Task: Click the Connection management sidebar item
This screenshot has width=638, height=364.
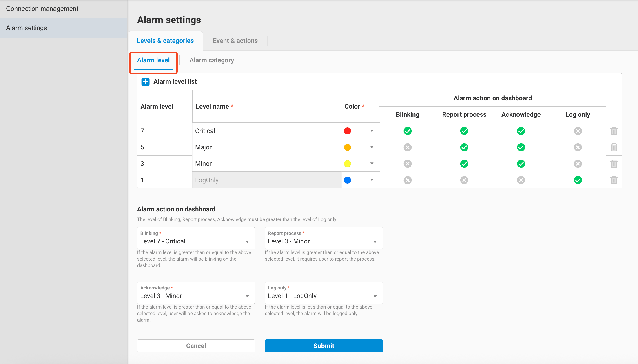Action: (x=42, y=8)
